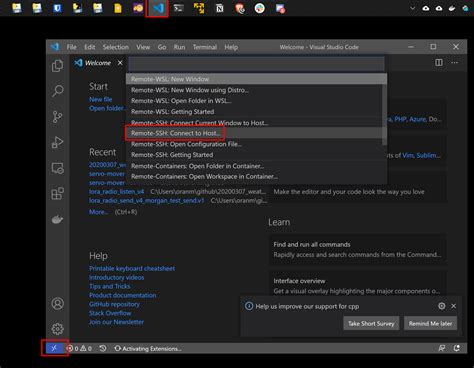Open Remote Explorer view
This screenshot has height=368, width=474.
(57, 168)
